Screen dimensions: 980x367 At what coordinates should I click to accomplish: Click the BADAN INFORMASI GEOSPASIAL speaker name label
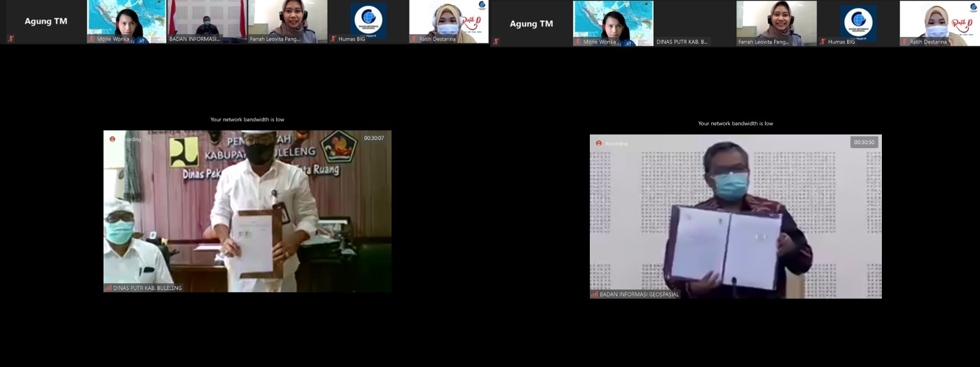coord(639,294)
